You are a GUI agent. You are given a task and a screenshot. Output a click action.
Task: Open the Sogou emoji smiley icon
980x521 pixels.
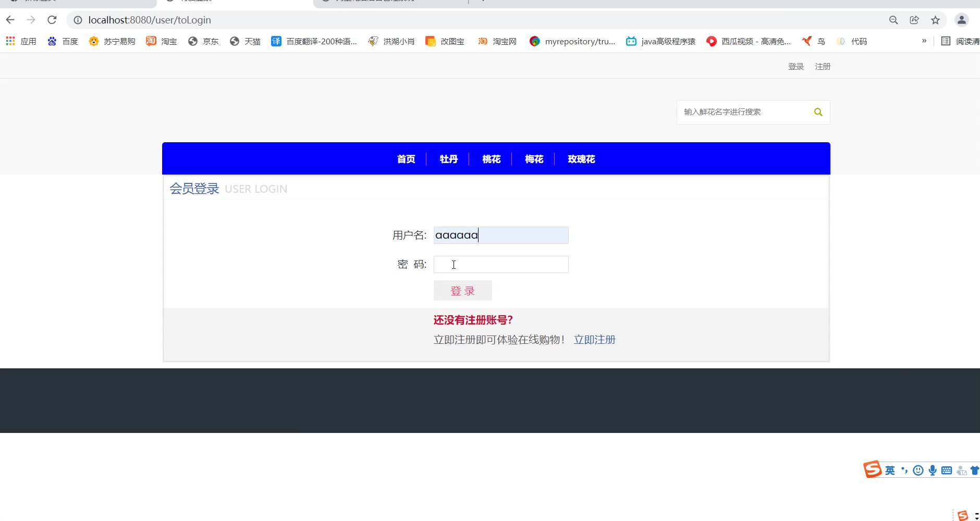[918, 470]
